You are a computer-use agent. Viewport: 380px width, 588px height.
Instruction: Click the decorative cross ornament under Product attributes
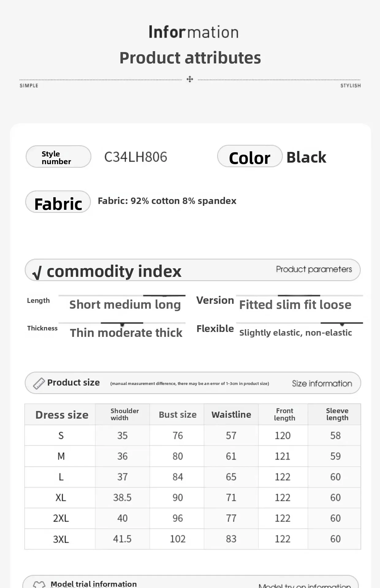click(190, 79)
